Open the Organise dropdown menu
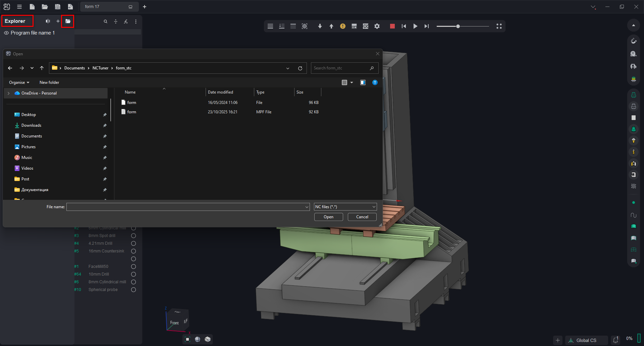Screen dimensions: 644x346 point(19,82)
